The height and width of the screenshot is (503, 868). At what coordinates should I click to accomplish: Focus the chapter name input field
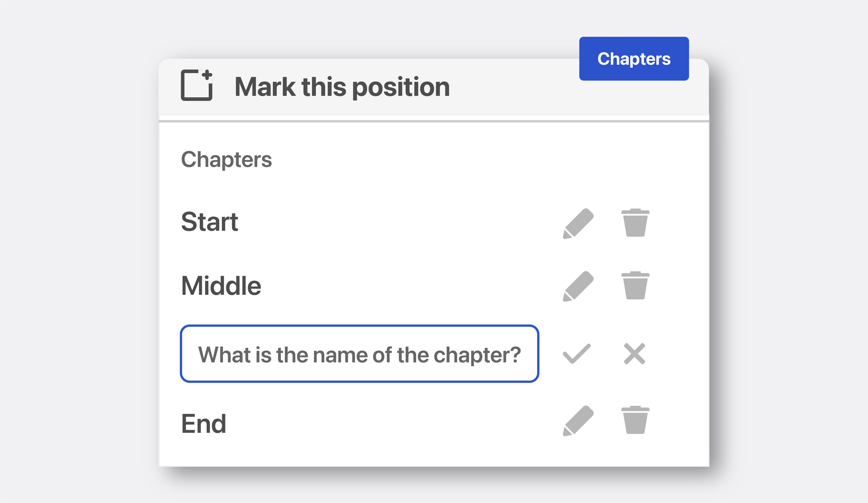359,353
